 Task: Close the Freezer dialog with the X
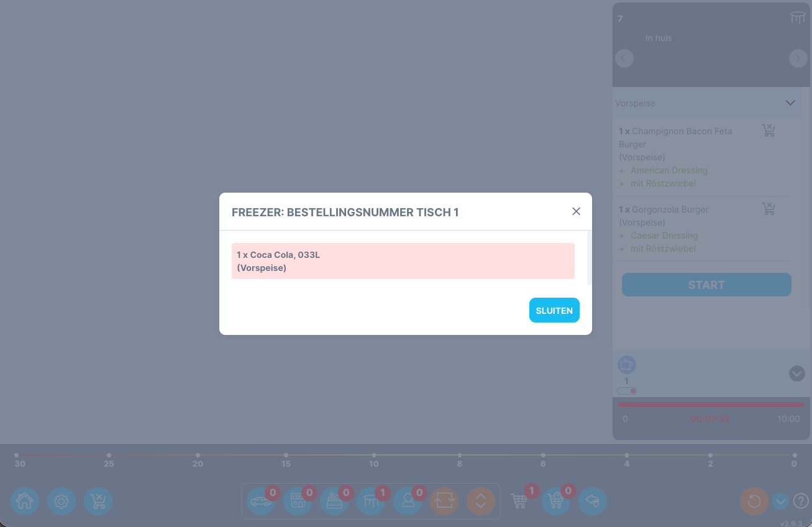[x=577, y=211]
